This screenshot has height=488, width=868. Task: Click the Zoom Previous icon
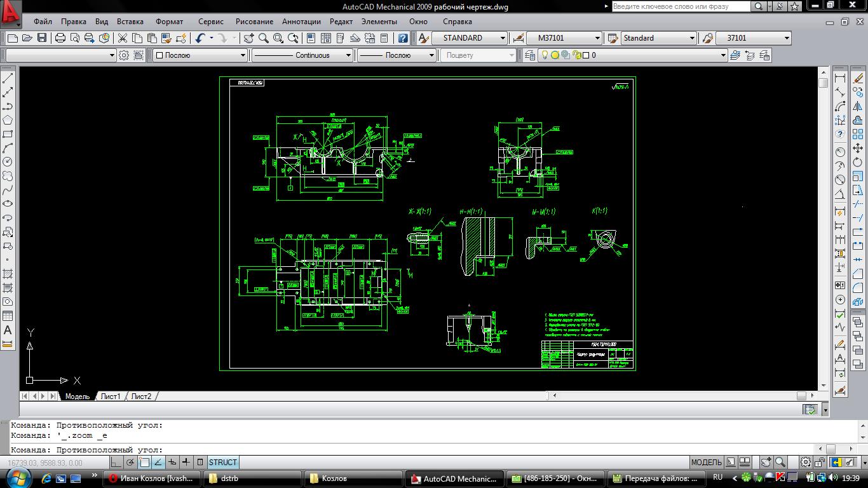(x=293, y=38)
